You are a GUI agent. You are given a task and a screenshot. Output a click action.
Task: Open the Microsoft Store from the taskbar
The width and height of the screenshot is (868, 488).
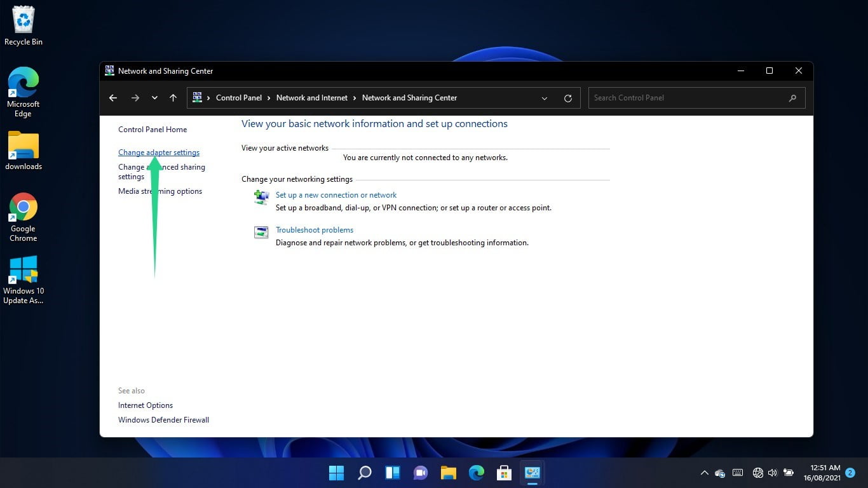pyautogui.click(x=504, y=473)
